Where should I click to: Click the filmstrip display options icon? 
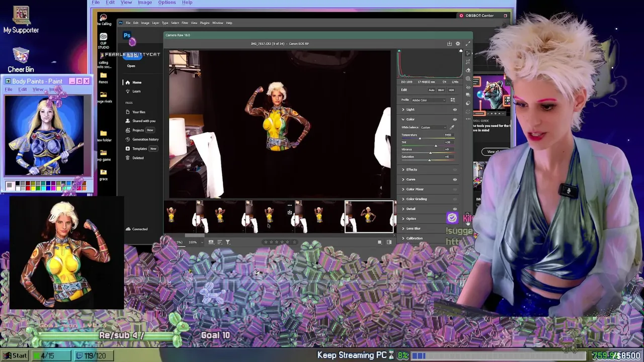click(x=211, y=242)
